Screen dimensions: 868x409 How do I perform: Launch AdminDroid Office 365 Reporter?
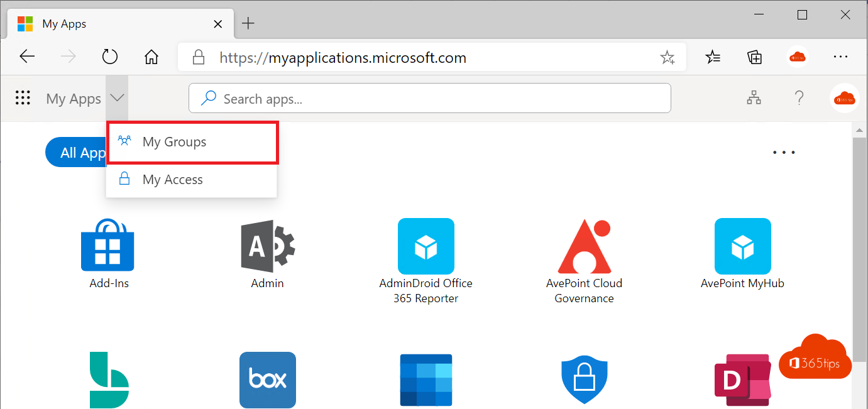426,246
